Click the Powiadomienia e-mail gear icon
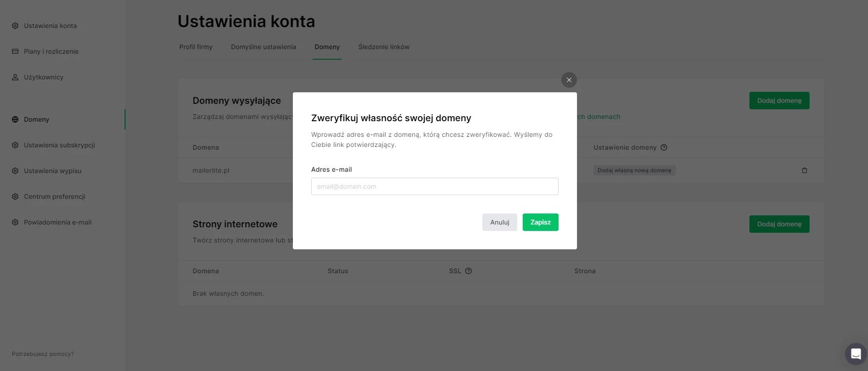This screenshot has height=371, width=868. click(x=15, y=222)
